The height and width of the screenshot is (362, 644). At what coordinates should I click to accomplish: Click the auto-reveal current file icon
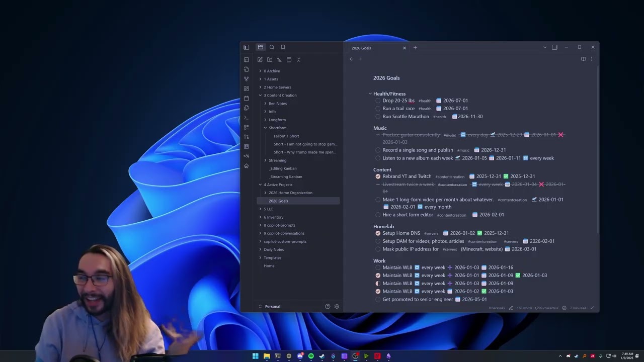pos(289,60)
